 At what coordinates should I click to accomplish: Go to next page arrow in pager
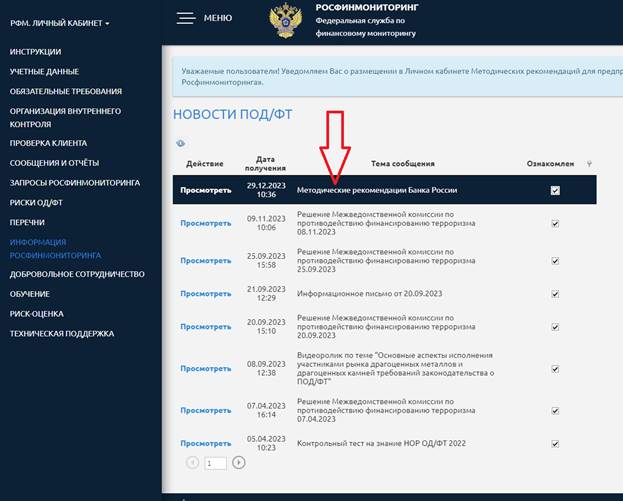click(x=238, y=462)
